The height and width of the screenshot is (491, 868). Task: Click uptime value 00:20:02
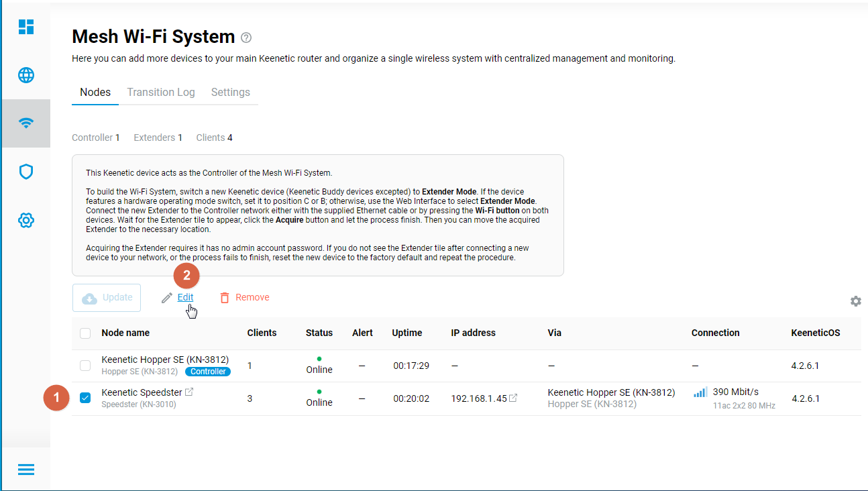pyautogui.click(x=411, y=398)
